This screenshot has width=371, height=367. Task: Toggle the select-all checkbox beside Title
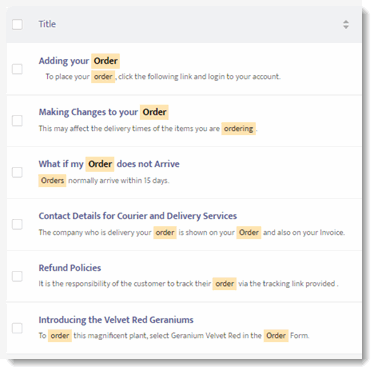(x=17, y=24)
